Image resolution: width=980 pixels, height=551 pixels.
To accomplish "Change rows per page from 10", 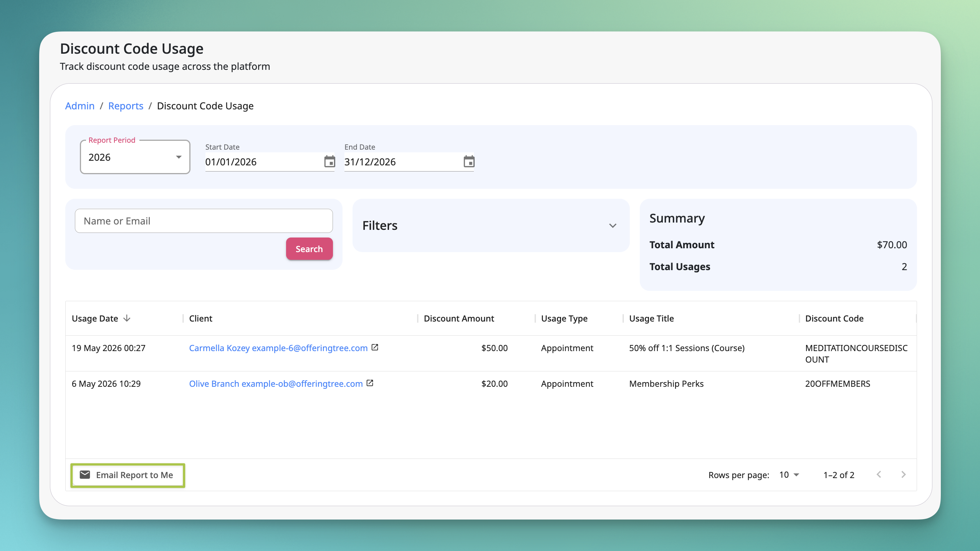I will click(789, 475).
